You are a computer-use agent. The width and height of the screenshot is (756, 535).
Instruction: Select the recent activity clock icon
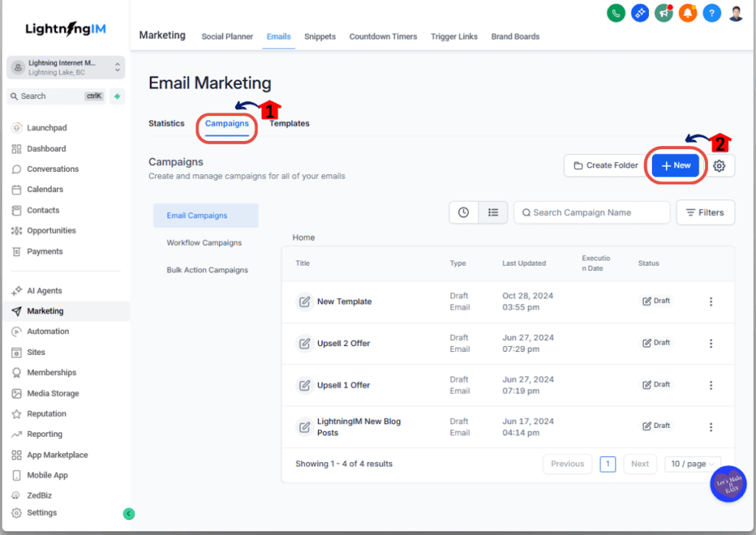click(464, 212)
